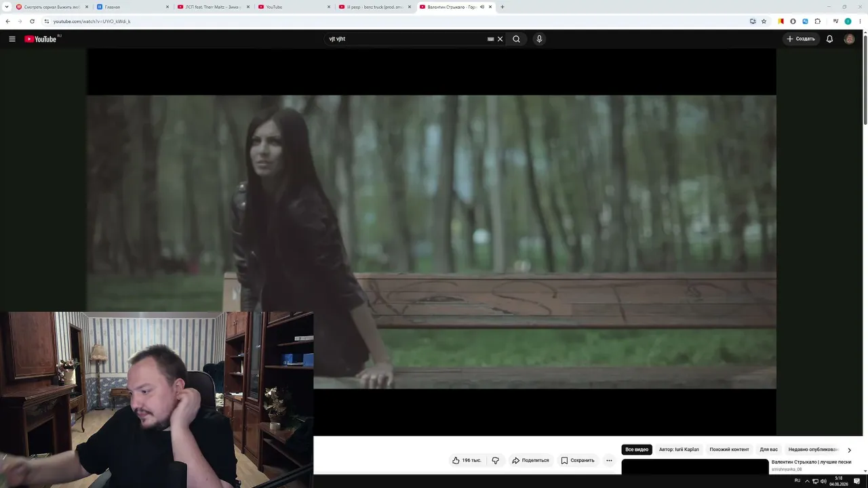The image size is (868, 488).
Task: Select the 'Все видео' filter chip
Action: coord(637,449)
